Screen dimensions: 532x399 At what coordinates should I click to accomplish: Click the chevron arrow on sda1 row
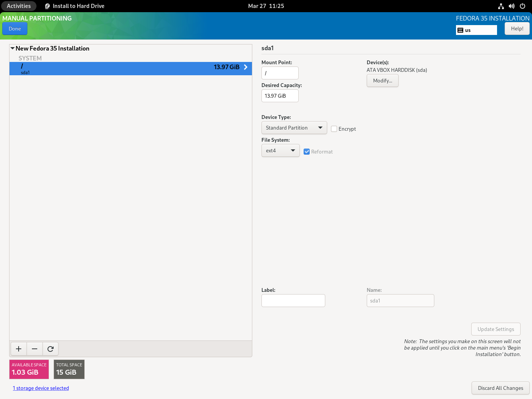click(245, 67)
